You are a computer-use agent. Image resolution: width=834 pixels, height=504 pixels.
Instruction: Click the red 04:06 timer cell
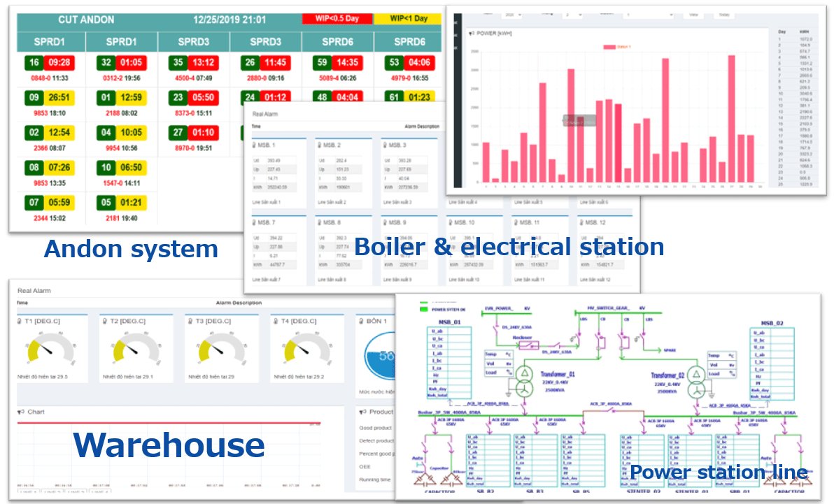419,63
